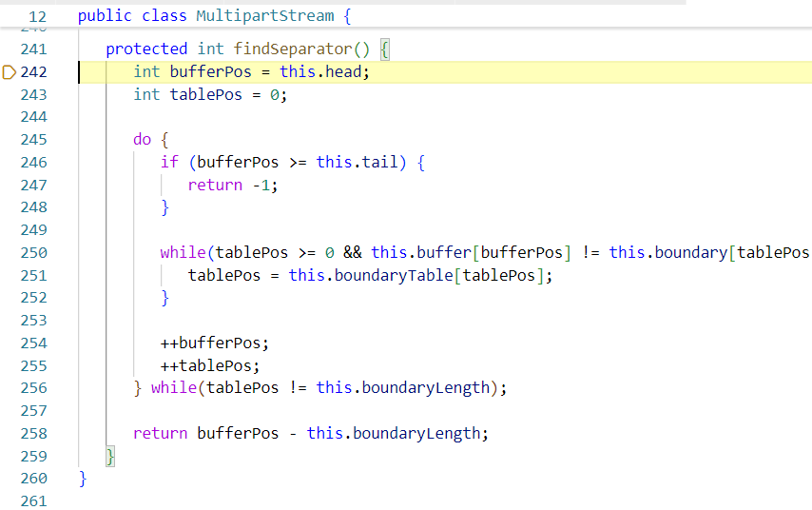Click 'buffer' array reference on line 250
The height and width of the screenshot is (510, 812).
coord(444,253)
